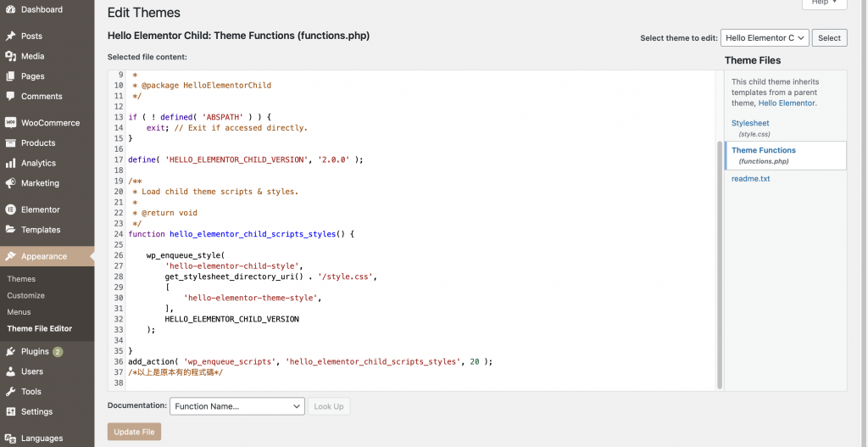Click the Elementor logo icon

pos(10,210)
